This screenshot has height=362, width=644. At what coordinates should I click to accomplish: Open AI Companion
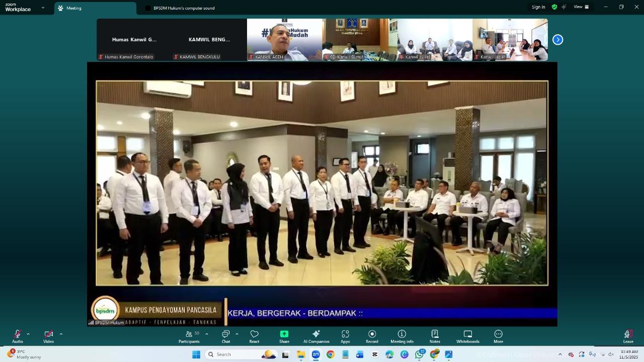tap(316, 336)
